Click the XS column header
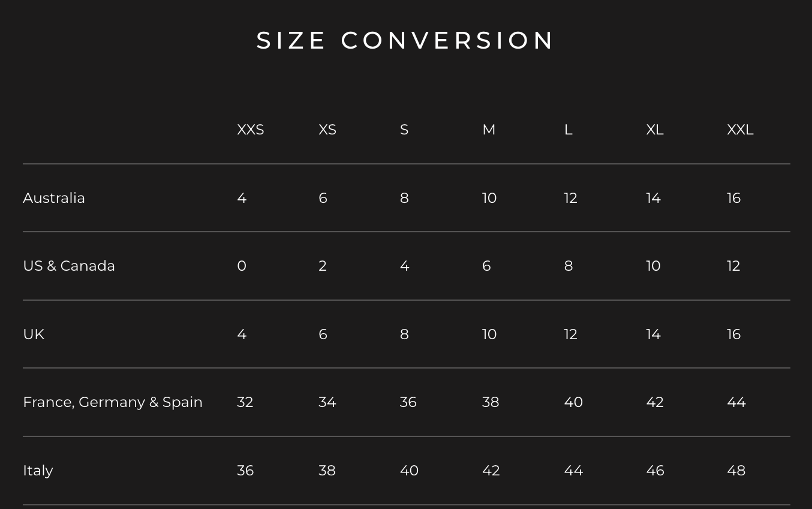 (x=327, y=130)
